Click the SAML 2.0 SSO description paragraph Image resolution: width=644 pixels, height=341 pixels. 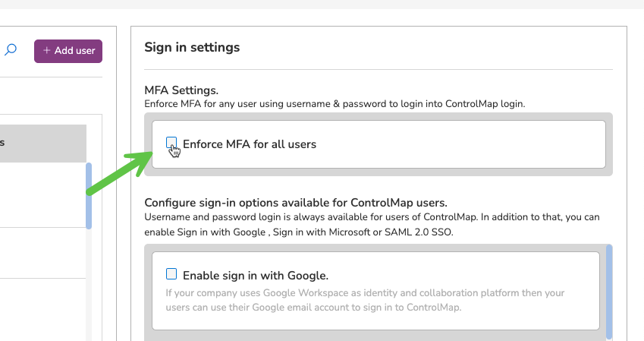coord(372,225)
